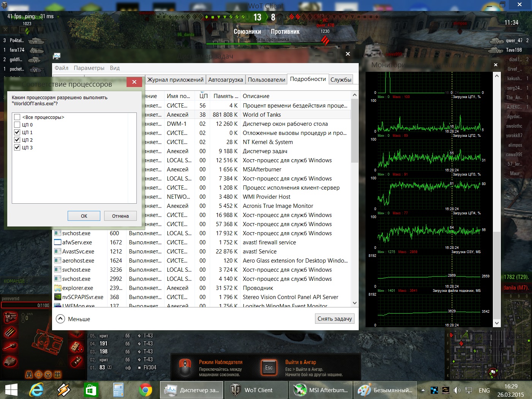This screenshot has width=532, height=399.
Task: Click the driver steering wheel crew icon
Action: [x=48, y=375]
